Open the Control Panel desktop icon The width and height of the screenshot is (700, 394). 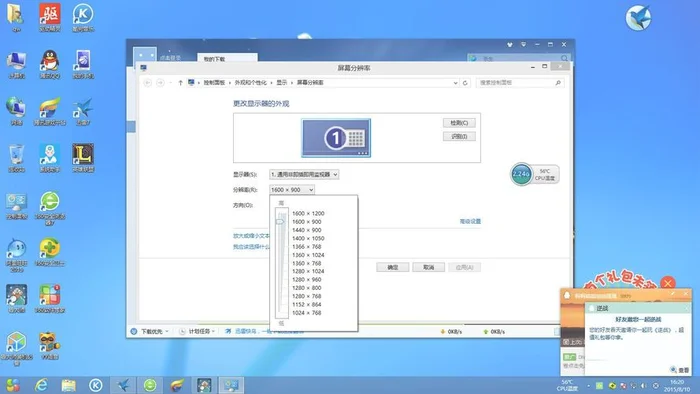coord(16,206)
